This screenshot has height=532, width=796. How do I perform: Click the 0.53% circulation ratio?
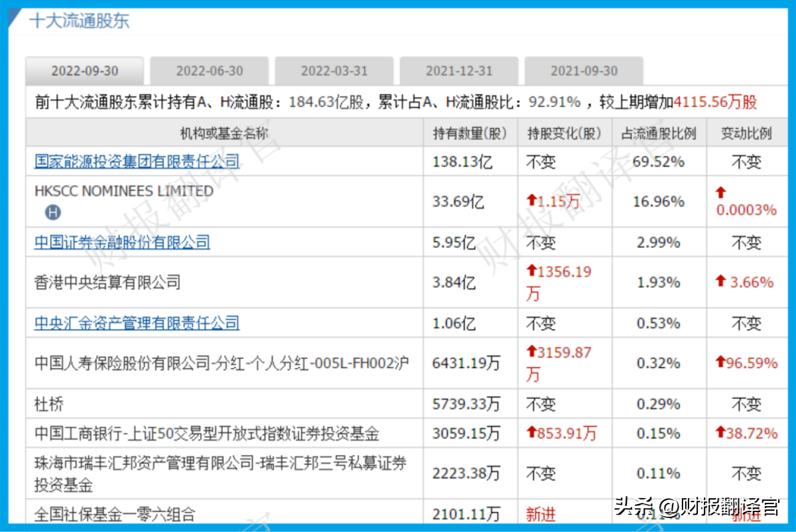tap(659, 323)
